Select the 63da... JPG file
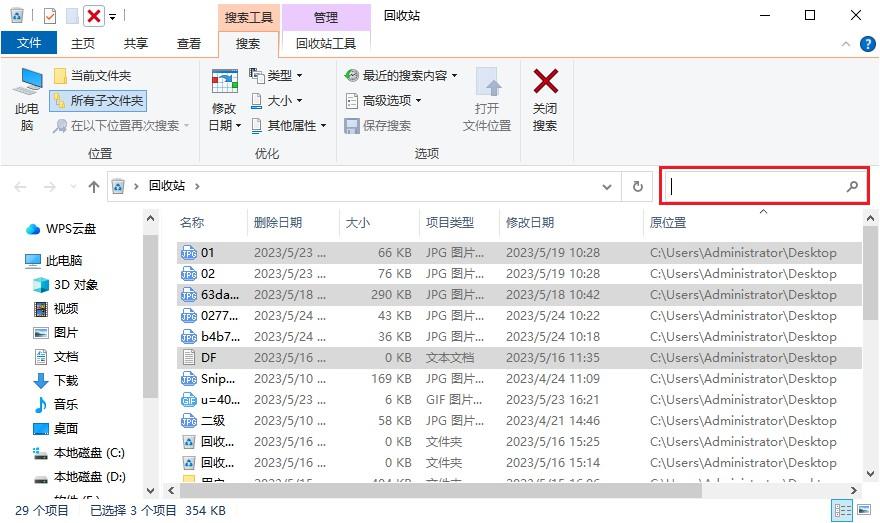The image size is (880, 523). click(x=519, y=295)
